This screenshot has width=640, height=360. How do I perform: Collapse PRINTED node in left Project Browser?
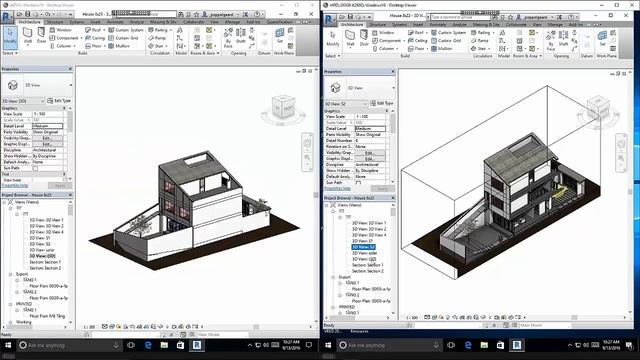click(x=11, y=304)
